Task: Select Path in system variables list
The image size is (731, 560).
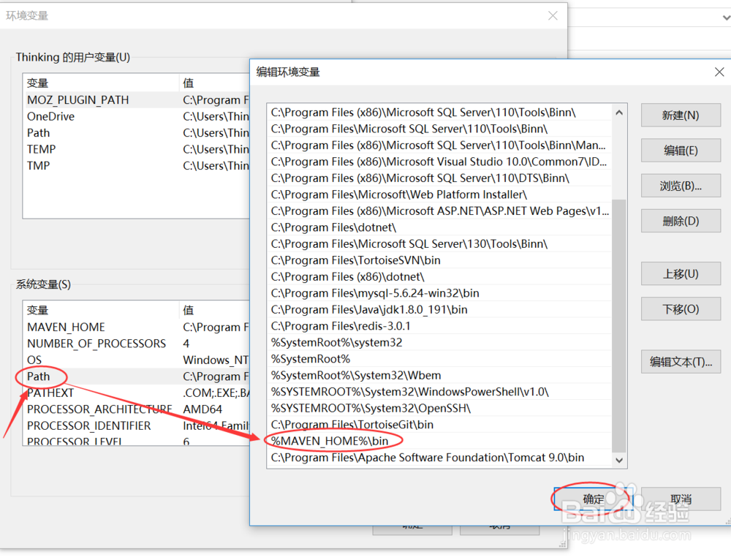Action: 136,377
